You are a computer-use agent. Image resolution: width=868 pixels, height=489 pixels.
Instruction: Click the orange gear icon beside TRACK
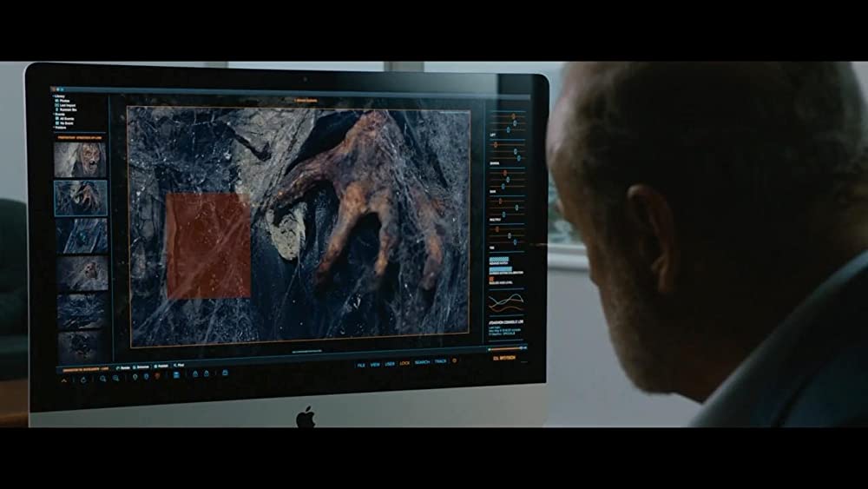click(x=455, y=360)
